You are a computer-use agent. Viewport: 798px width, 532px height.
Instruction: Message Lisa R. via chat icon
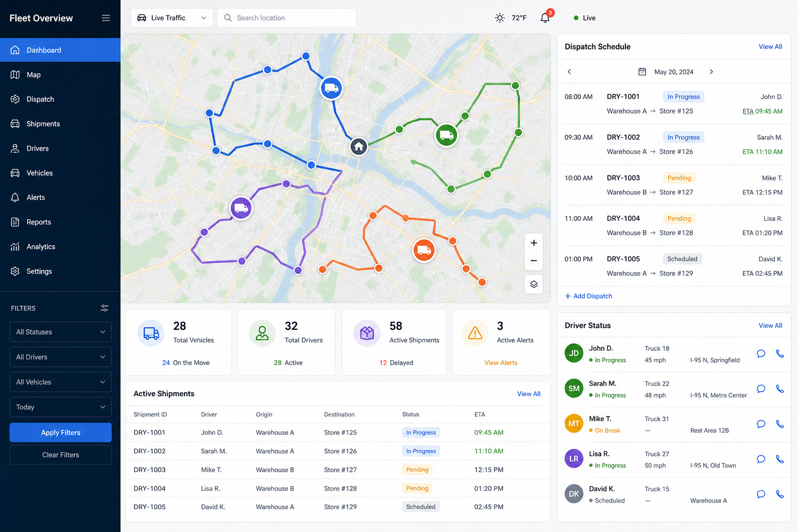(761, 459)
